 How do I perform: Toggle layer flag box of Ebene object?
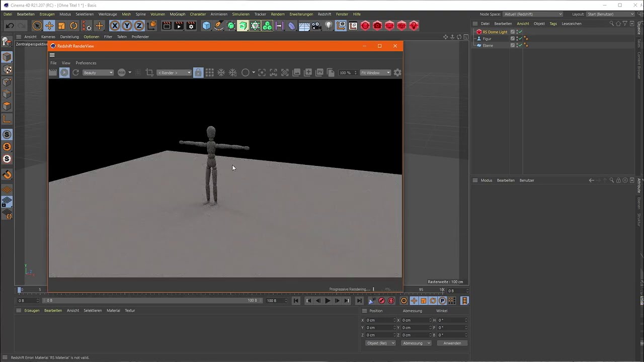tap(513, 45)
